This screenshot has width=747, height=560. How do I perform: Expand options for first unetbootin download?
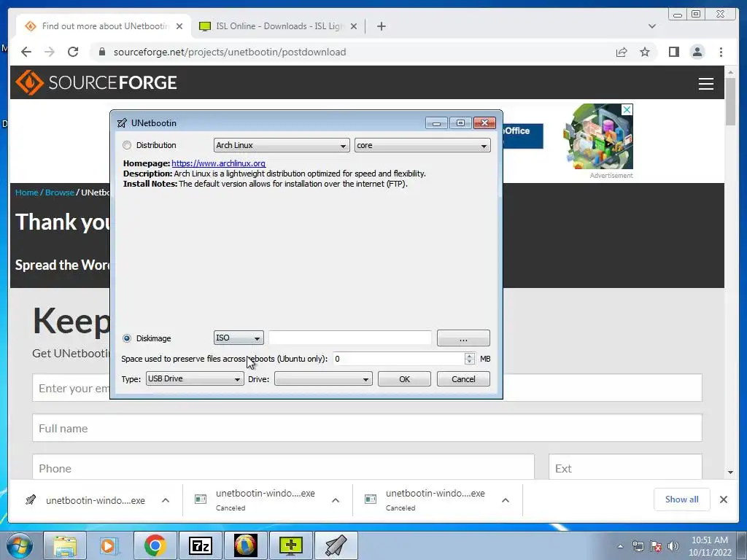point(166,500)
